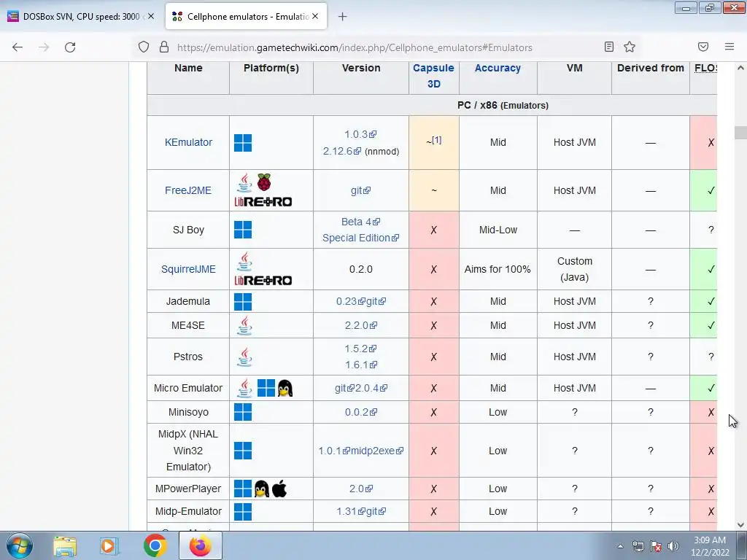Click the taskbar clock showing 3:09 AM

tap(710, 546)
